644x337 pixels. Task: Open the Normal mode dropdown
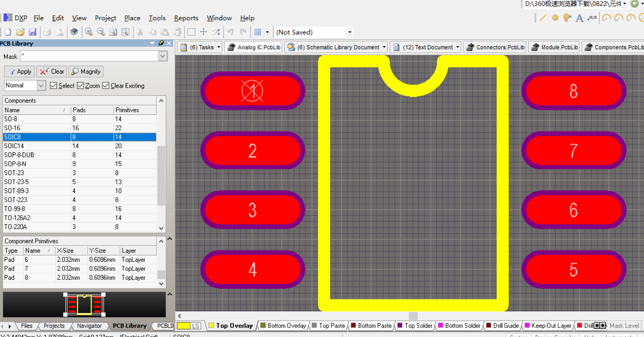point(41,85)
